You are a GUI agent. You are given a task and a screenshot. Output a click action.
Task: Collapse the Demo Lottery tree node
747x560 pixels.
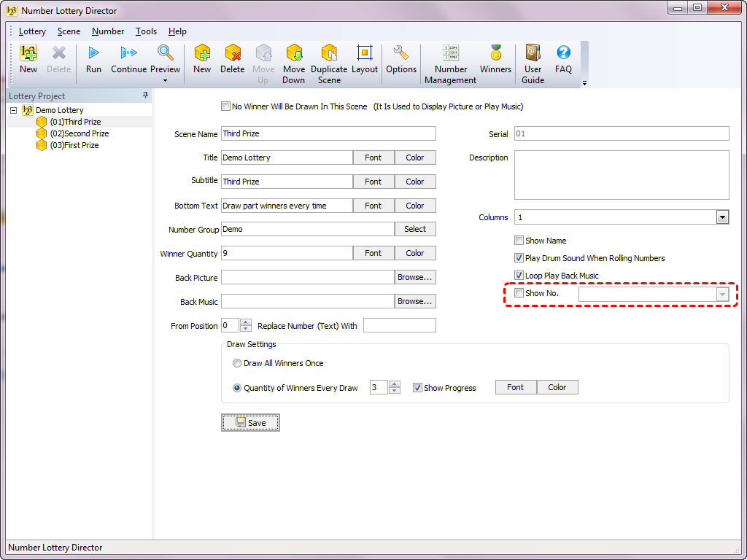[15, 110]
